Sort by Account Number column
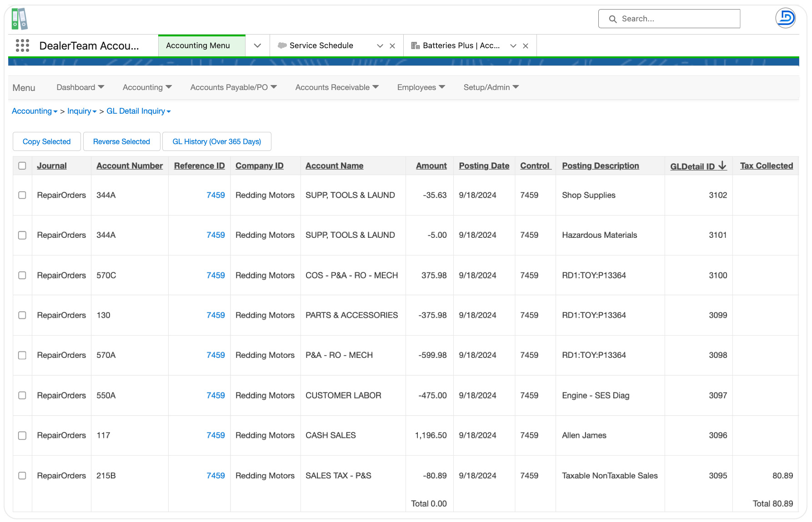 tap(130, 166)
